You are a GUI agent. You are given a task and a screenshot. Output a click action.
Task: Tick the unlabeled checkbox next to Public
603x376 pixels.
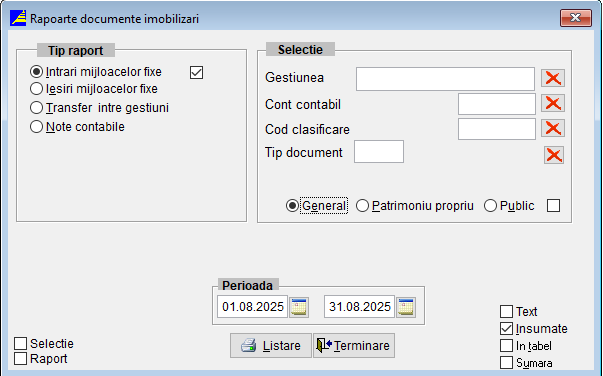(x=553, y=206)
